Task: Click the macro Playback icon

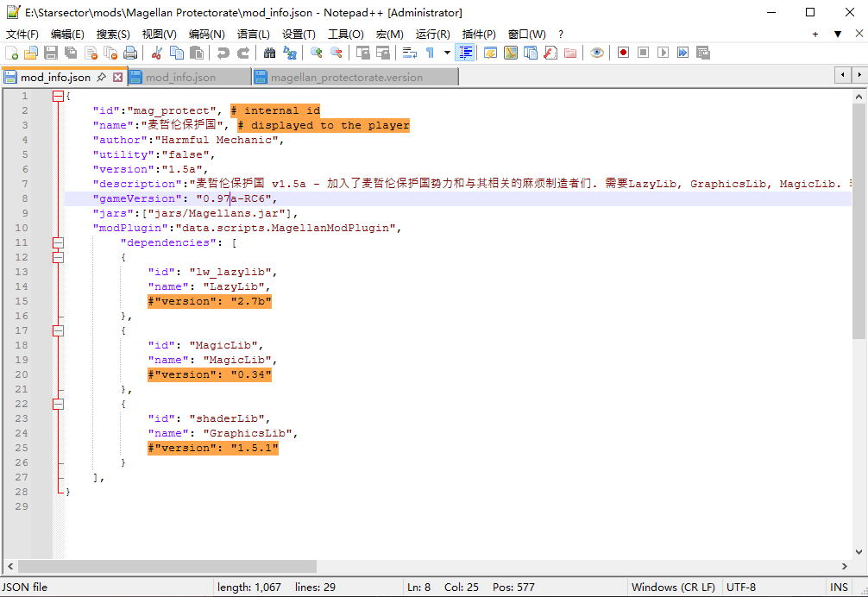Action: 664,53
